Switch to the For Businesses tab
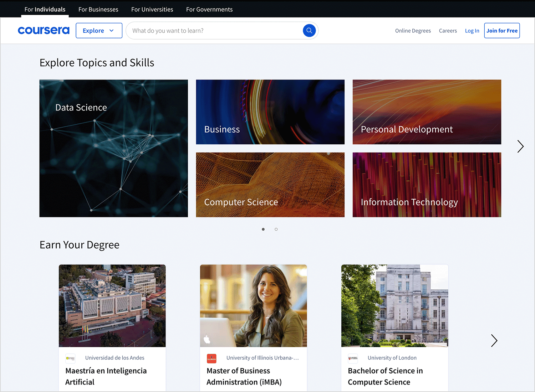Viewport: 535px width, 392px height. click(98, 9)
